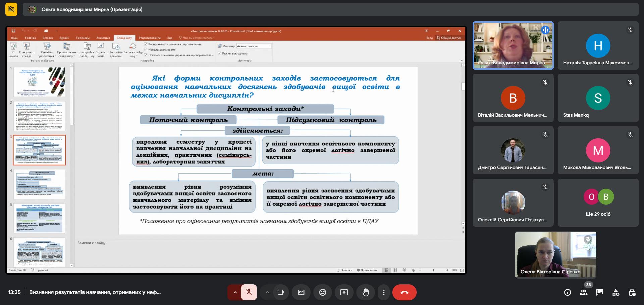The image size is (644, 305).
Task: Open the Файл menu
Action: click(x=14, y=38)
